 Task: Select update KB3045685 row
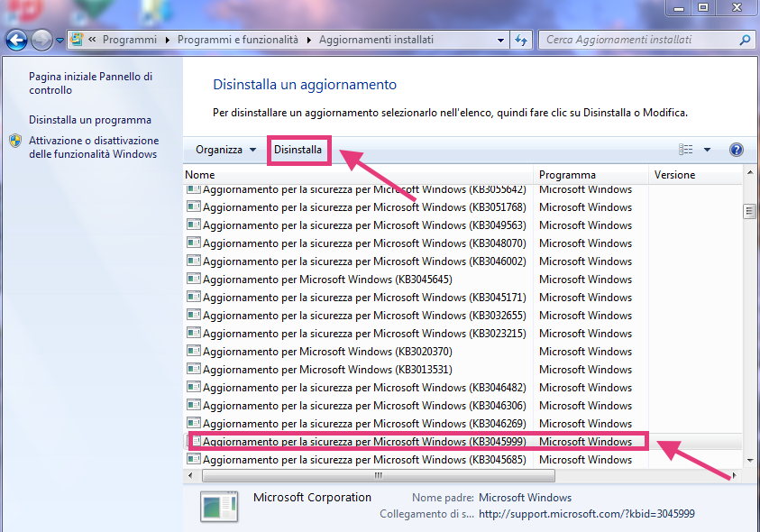point(462,459)
